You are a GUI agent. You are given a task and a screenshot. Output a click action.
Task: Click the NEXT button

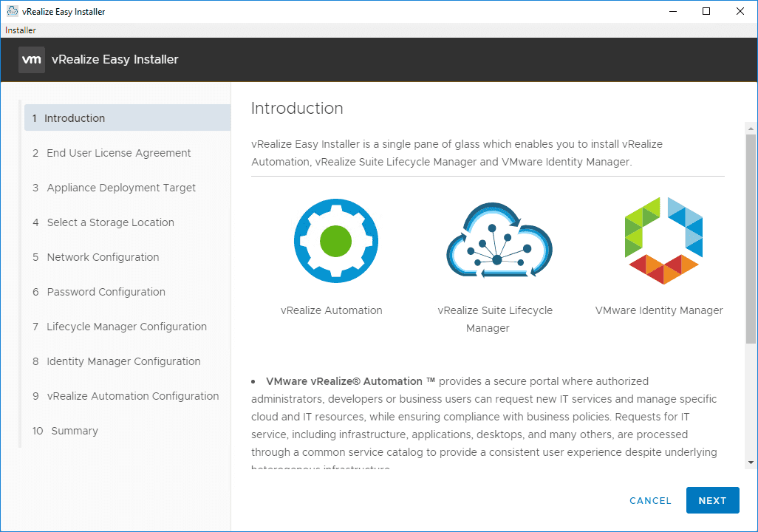coord(711,500)
